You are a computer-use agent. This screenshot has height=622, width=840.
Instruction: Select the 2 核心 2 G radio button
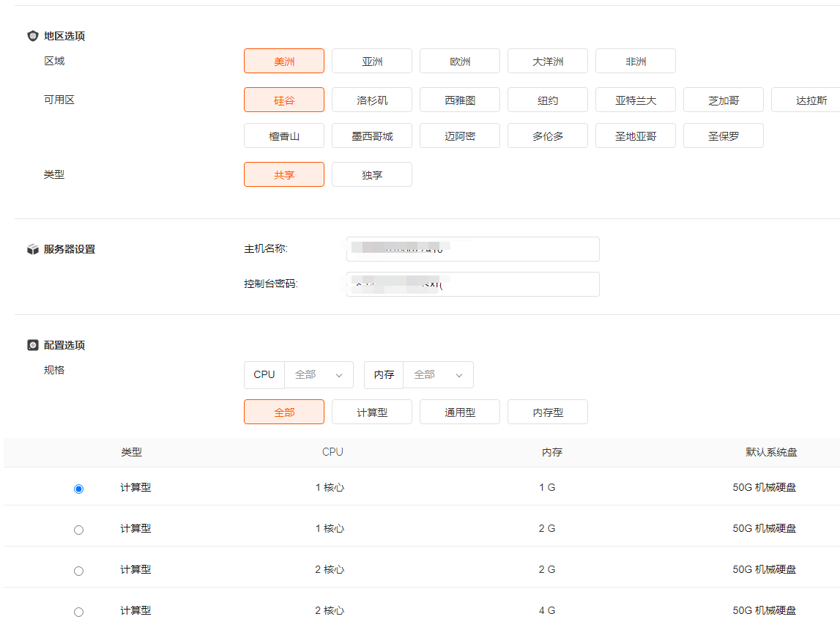[79, 571]
